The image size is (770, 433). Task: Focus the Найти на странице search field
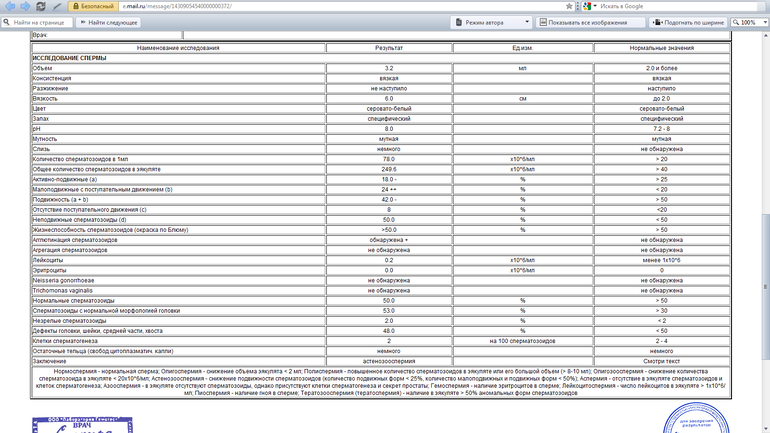click(38, 21)
